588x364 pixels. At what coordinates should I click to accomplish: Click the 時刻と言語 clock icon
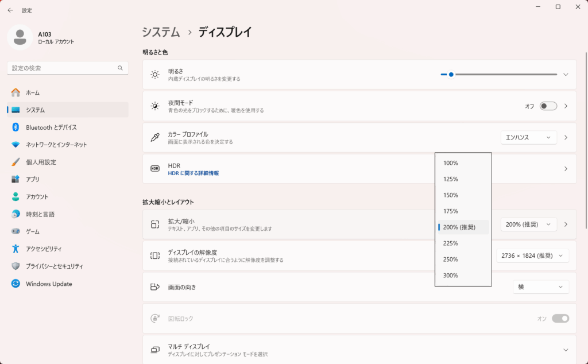point(16,214)
